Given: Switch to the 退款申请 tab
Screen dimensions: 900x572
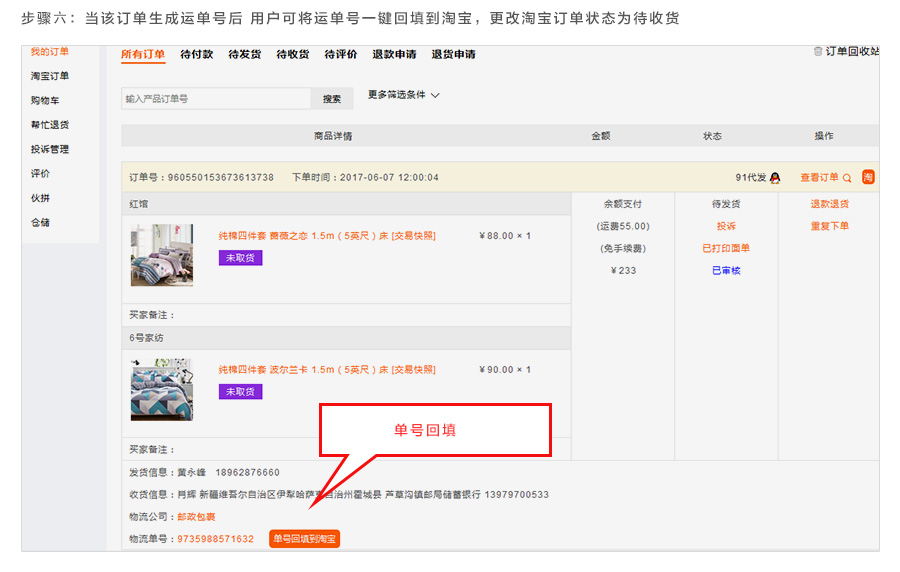Looking at the screenshot, I should (x=394, y=55).
